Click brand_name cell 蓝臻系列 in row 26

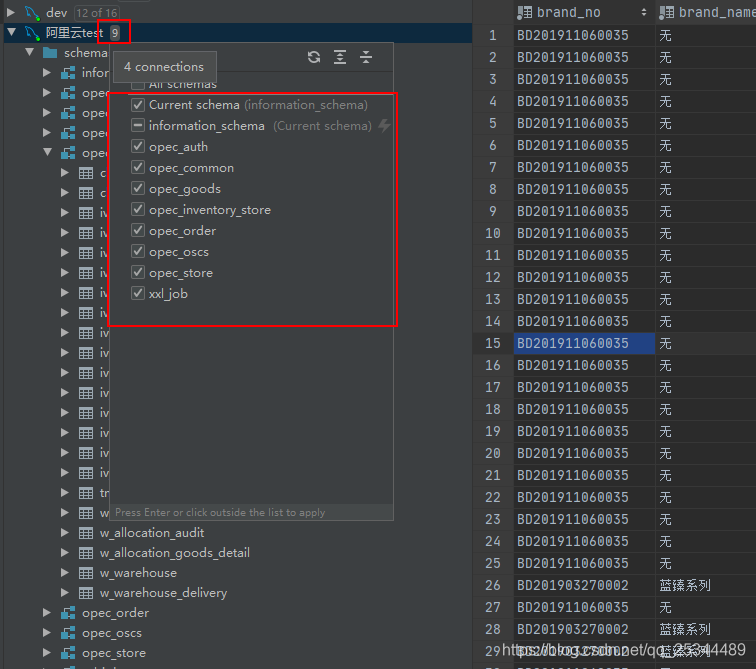(x=706, y=586)
